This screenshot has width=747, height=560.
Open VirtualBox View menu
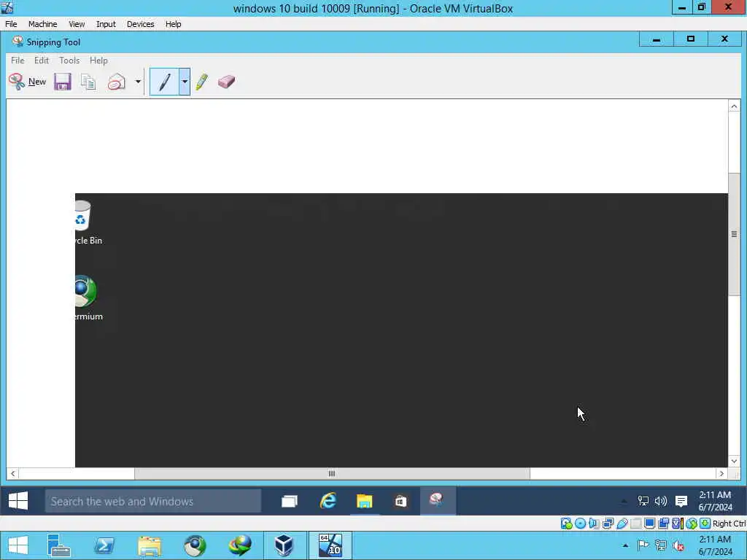76,24
